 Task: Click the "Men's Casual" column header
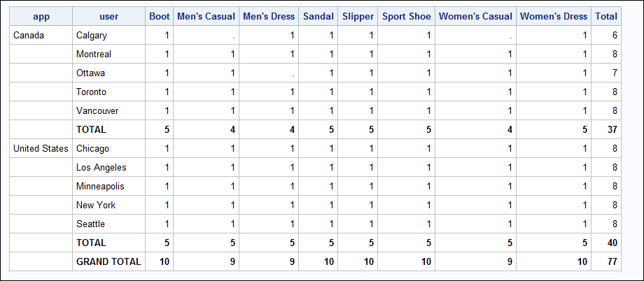[x=205, y=17]
